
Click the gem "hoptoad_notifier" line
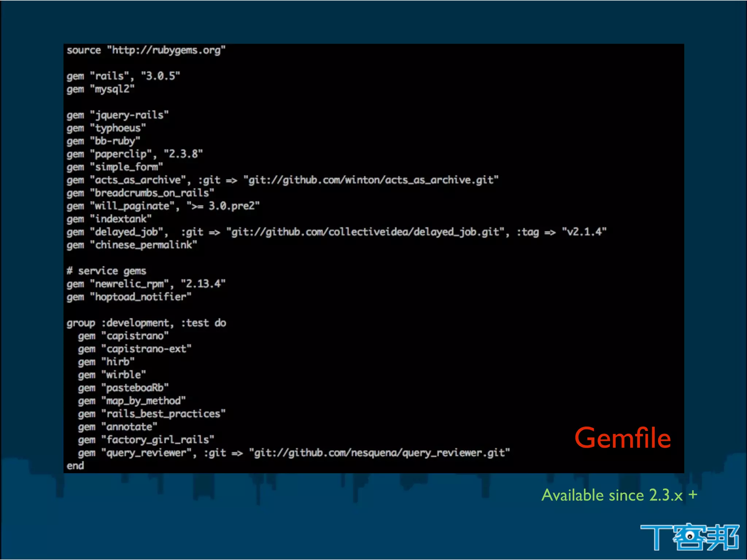coord(129,297)
